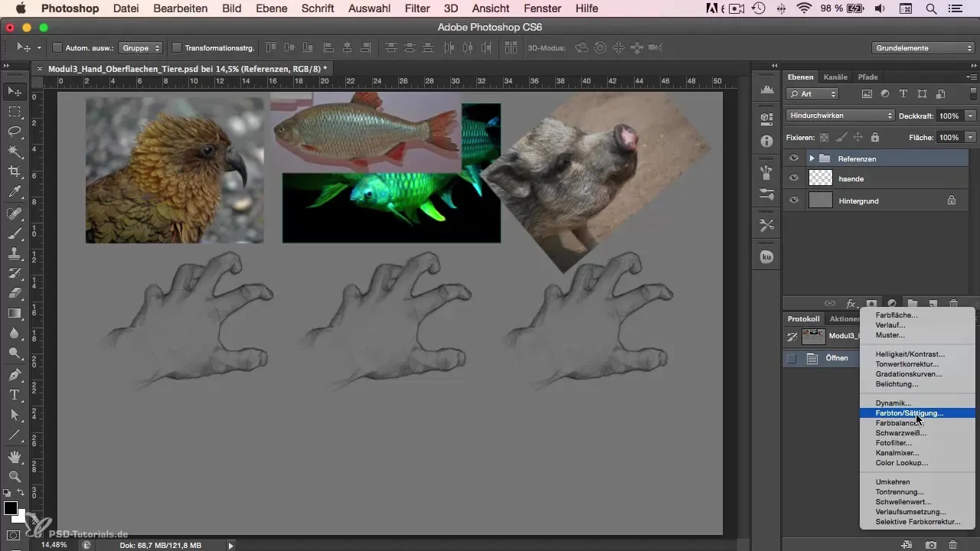Expand the Referenzen group triangle

pos(812,158)
